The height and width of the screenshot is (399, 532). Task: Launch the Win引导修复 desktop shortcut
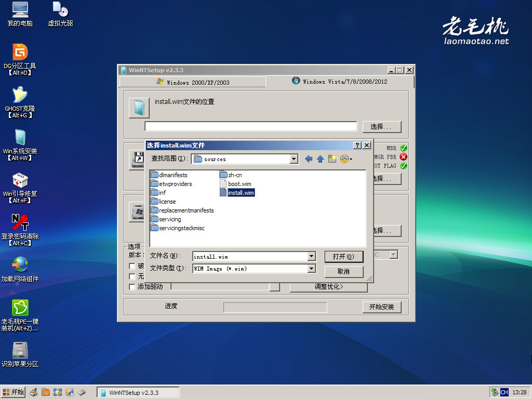[20, 188]
